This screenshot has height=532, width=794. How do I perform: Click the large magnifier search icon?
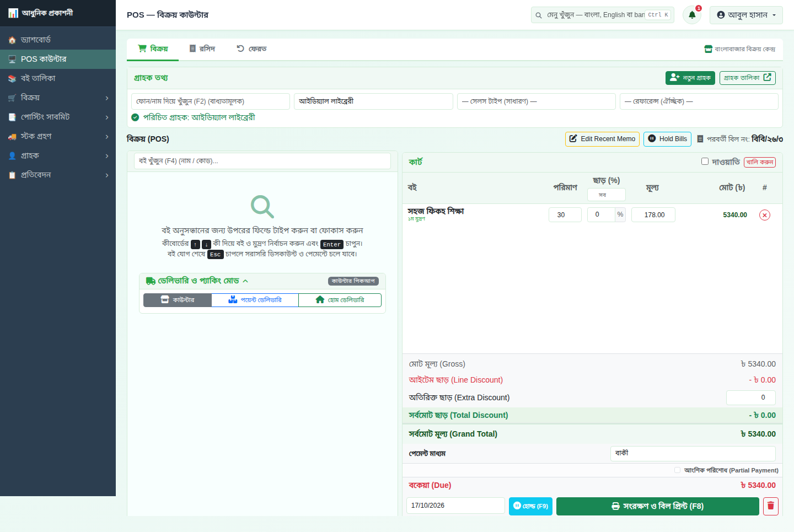tap(262, 207)
